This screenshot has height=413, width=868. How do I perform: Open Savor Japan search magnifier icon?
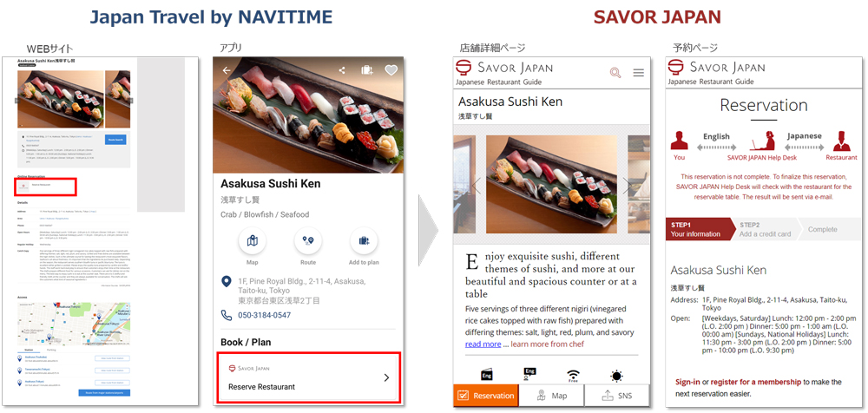click(615, 73)
